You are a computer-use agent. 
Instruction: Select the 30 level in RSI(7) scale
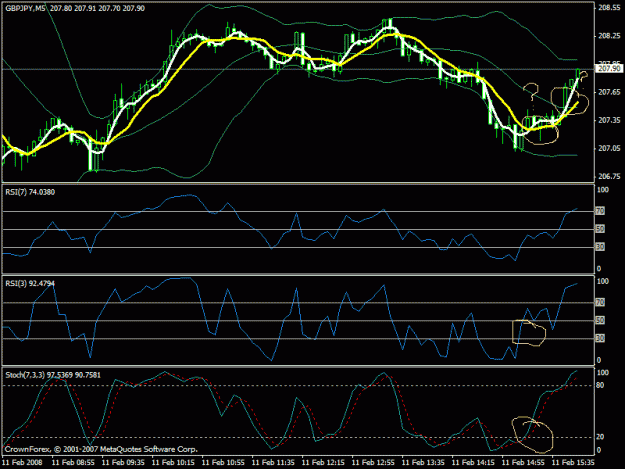pos(600,247)
